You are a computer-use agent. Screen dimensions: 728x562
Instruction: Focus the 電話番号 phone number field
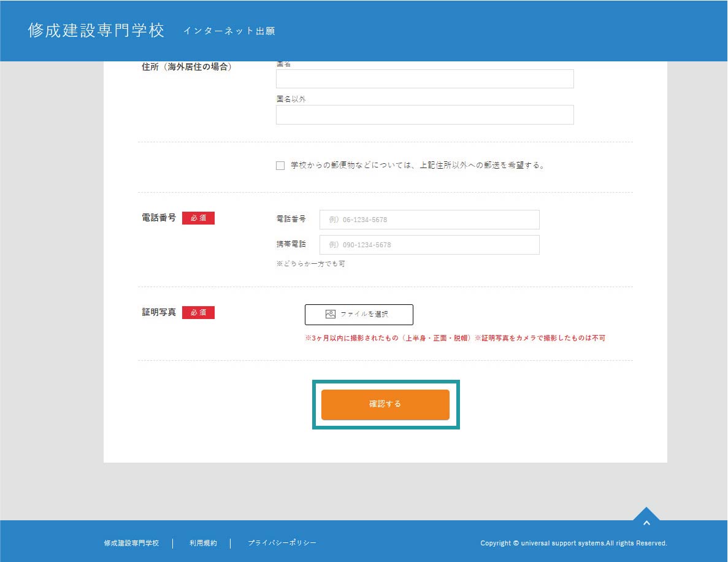click(x=429, y=220)
